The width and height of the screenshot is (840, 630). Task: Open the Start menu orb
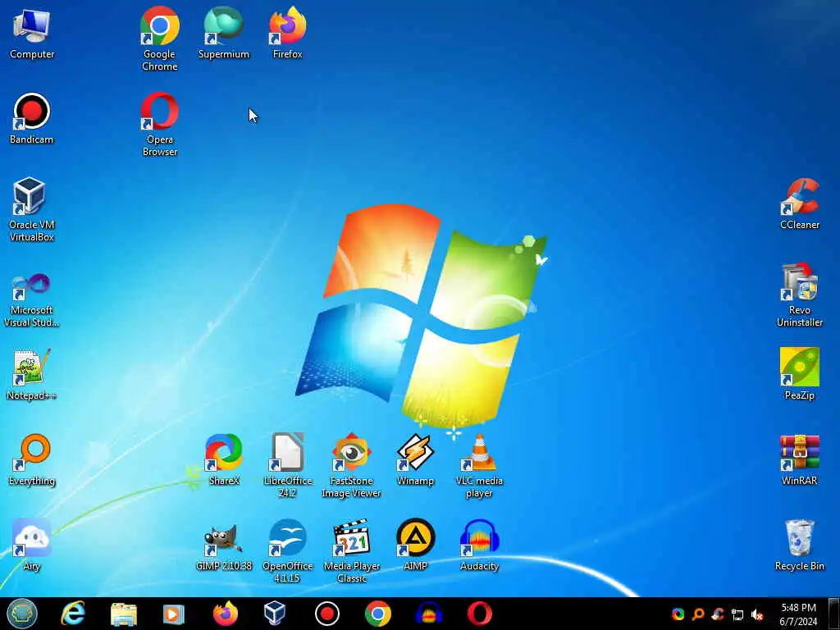point(22,614)
